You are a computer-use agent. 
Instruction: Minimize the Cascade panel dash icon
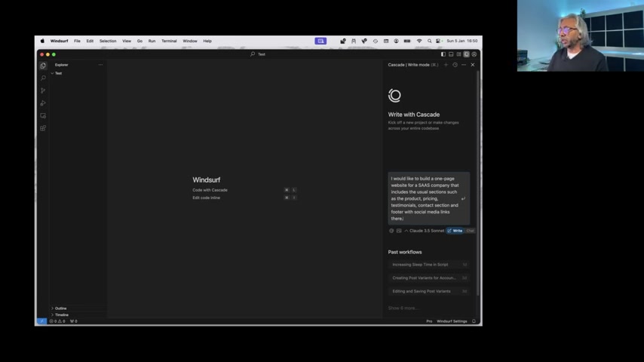(x=464, y=65)
